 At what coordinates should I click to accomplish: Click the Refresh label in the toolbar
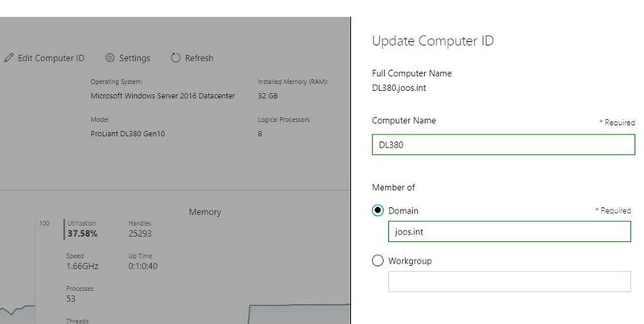(199, 58)
